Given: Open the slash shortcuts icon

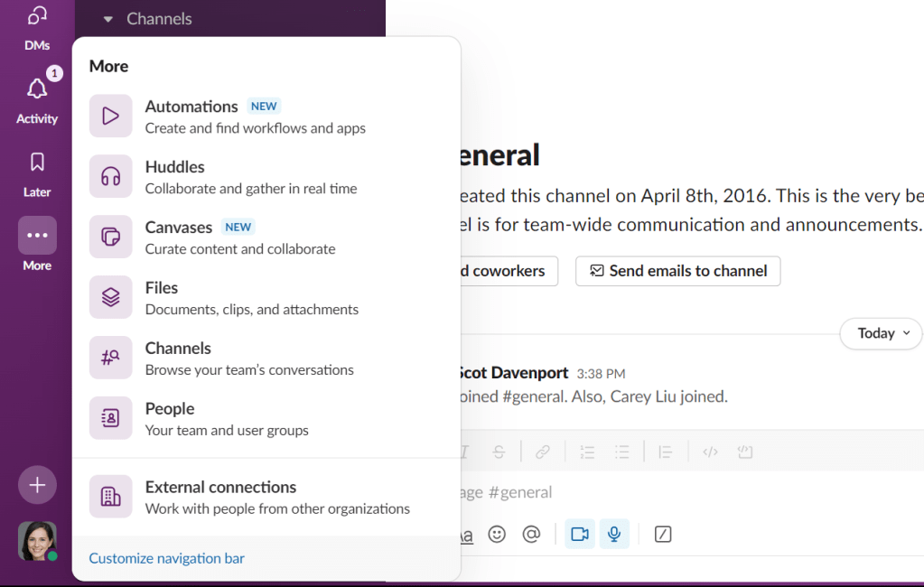Looking at the screenshot, I should pos(662,534).
